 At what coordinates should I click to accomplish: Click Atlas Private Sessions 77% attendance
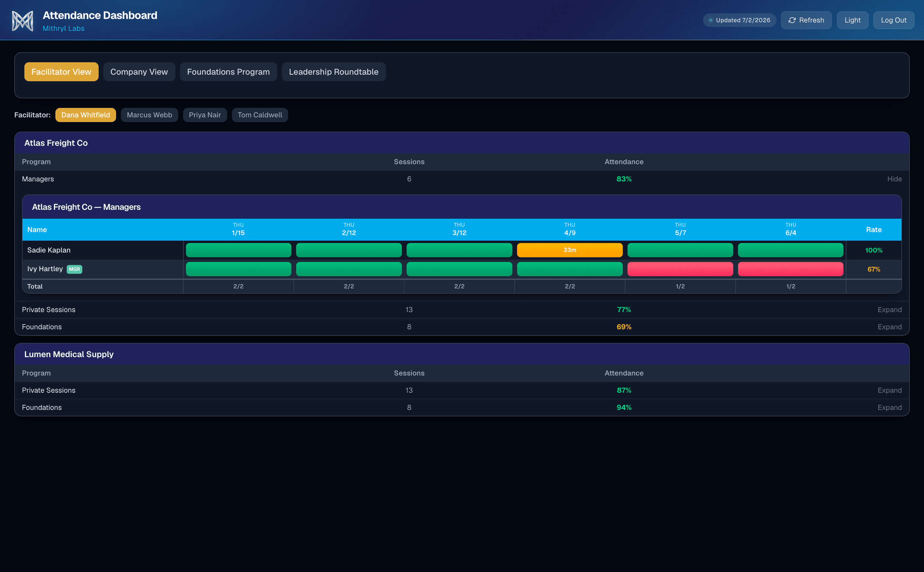tap(624, 310)
